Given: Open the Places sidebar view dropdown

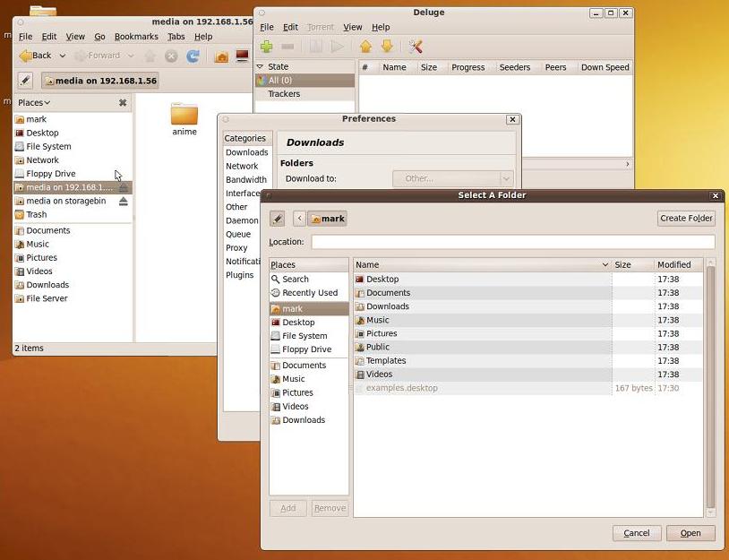Looking at the screenshot, I should [34, 103].
